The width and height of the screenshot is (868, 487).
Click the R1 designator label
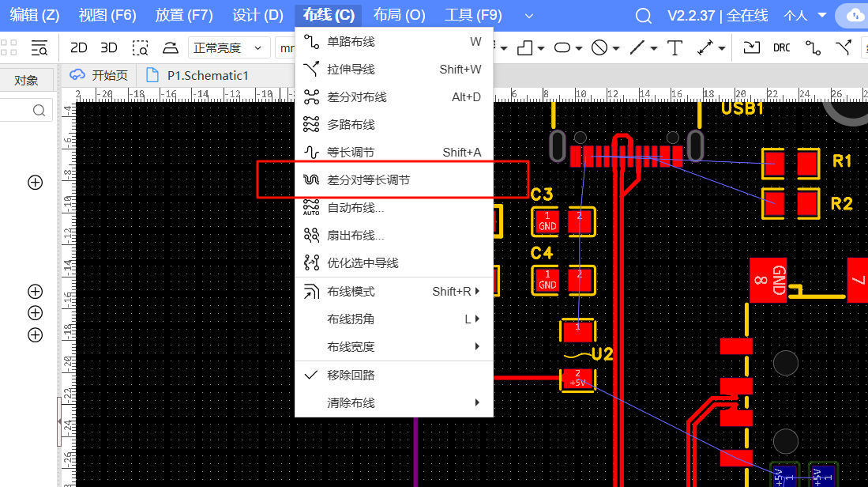point(842,161)
